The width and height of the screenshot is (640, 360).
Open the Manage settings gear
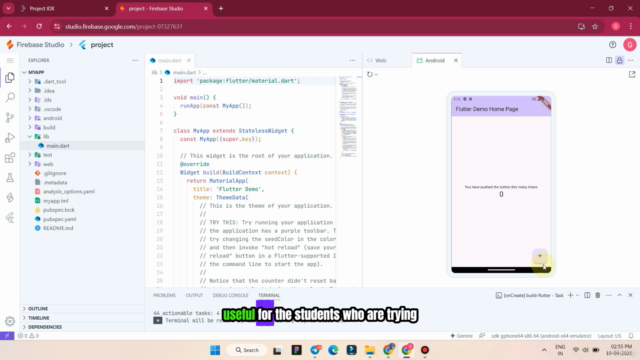tap(10, 321)
